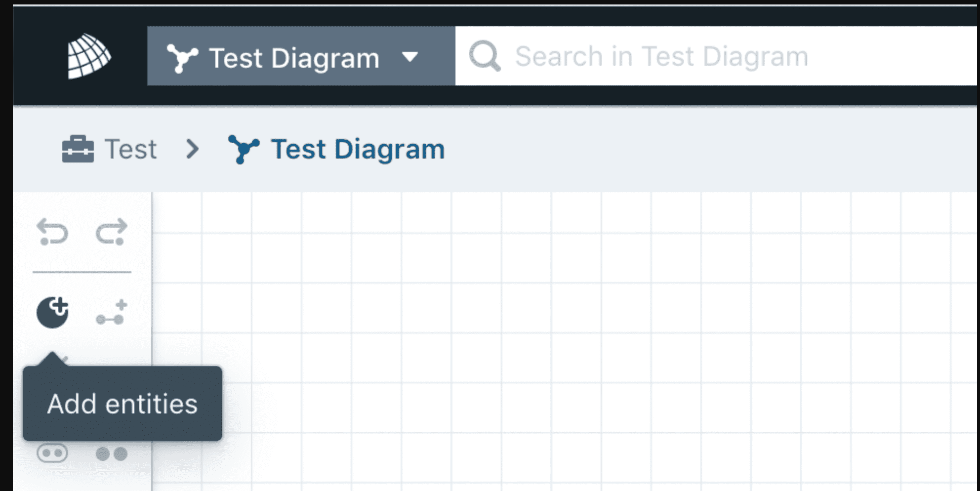This screenshot has width=980, height=491.
Task: Select the Add entities tool icon
Action: (52, 312)
